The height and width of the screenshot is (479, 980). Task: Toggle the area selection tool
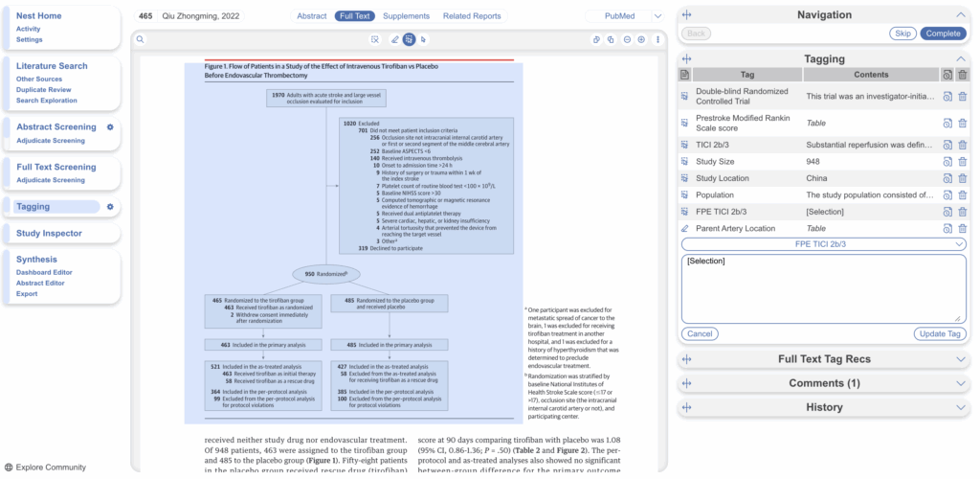409,39
